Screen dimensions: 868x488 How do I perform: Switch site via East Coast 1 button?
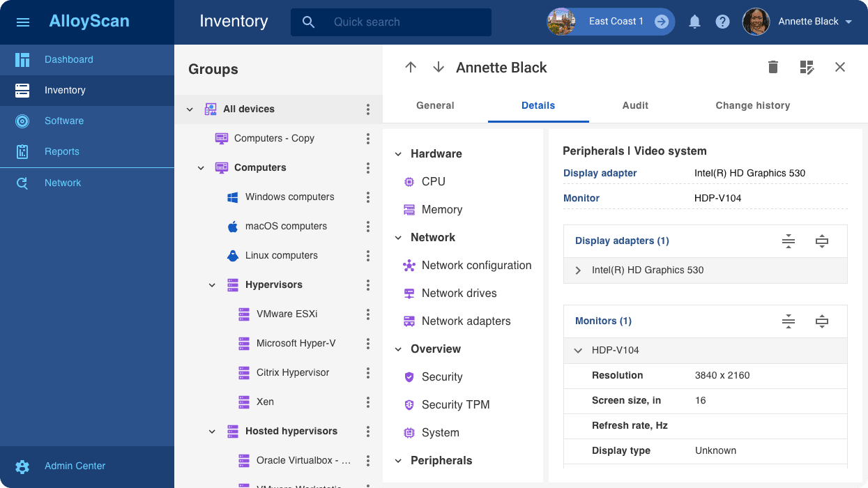(x=661, y=22)
